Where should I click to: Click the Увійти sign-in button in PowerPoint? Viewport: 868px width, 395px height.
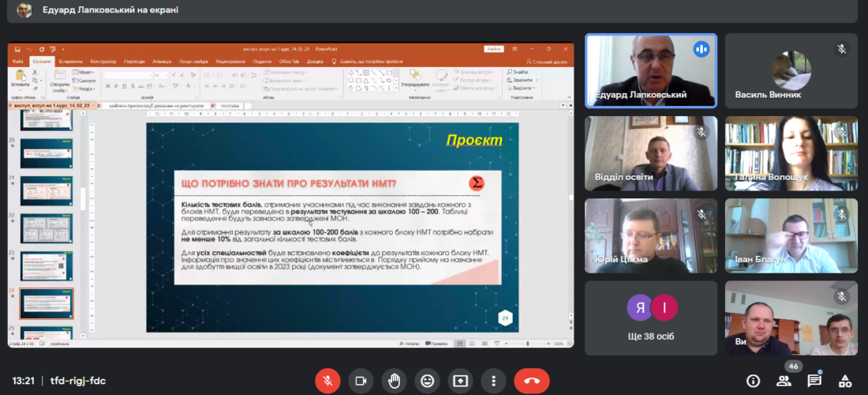coord(494,49)
